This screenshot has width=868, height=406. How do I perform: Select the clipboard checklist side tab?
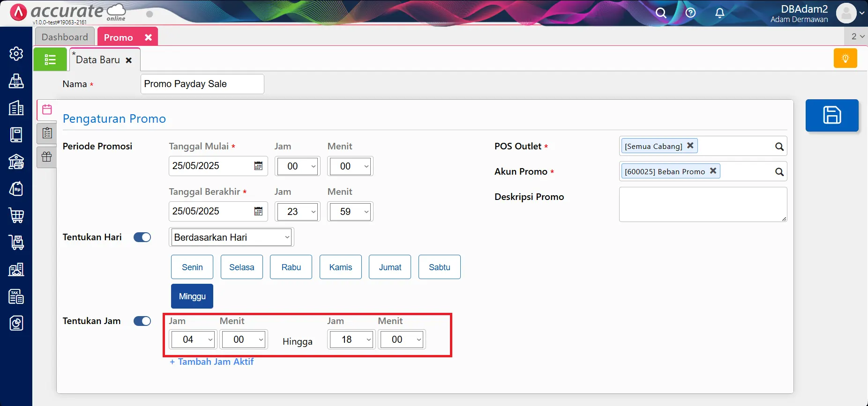[x=47, y=133]
